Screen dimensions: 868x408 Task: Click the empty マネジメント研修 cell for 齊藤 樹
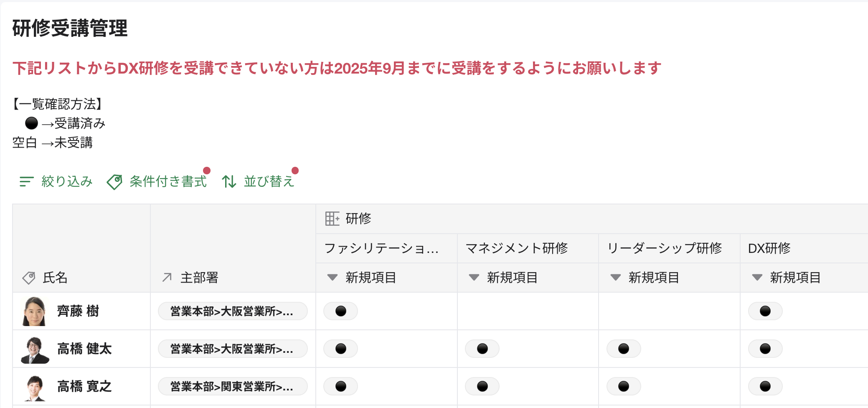coord(528,311)
